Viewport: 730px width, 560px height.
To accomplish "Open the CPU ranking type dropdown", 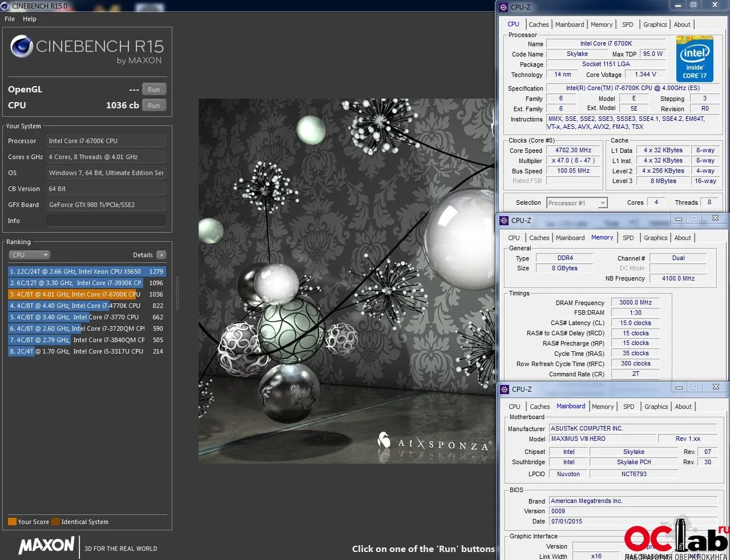I will 30,255.
